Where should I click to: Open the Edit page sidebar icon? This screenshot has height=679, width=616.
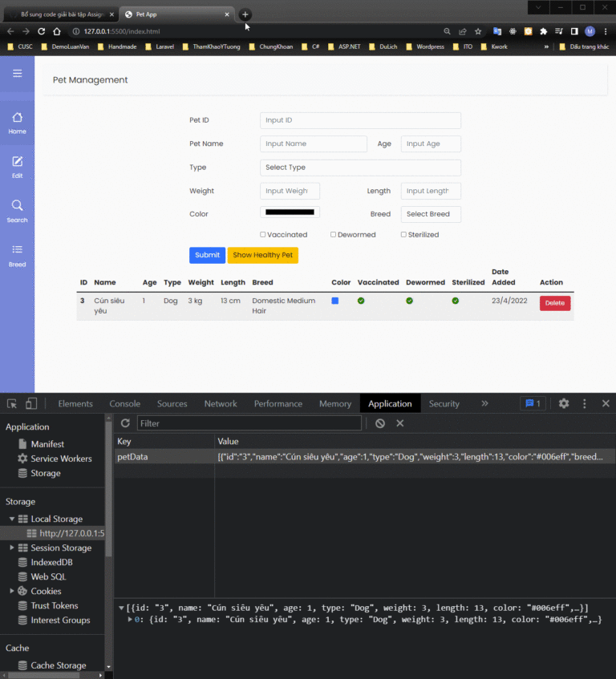pos(17,167)
